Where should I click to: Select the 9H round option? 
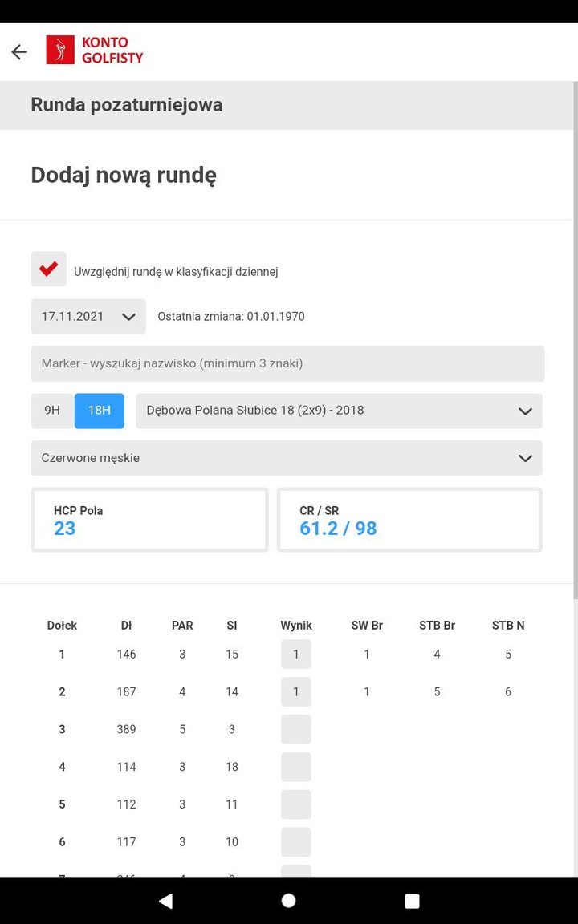tap(52, 411)
